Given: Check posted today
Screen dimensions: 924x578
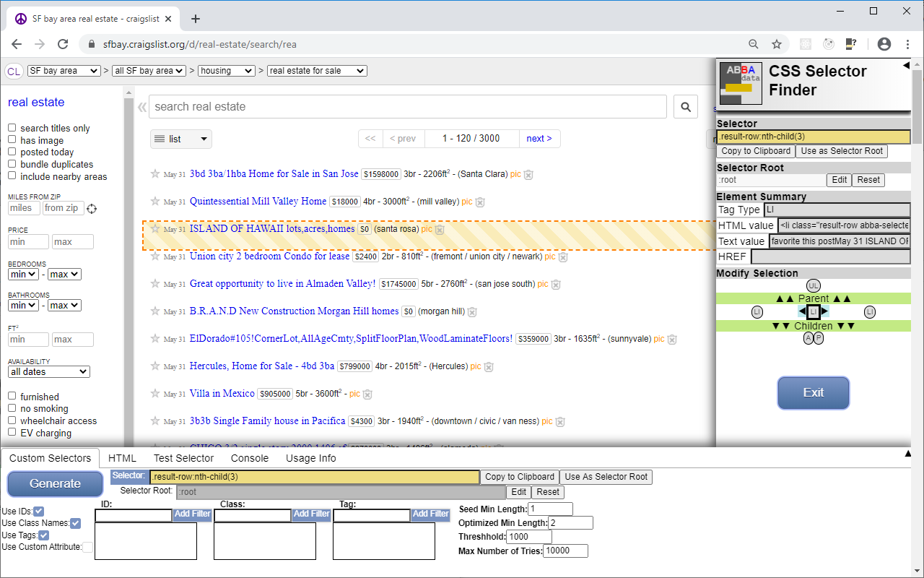Looking at the screenshot, I should click(x=12, y=152).
